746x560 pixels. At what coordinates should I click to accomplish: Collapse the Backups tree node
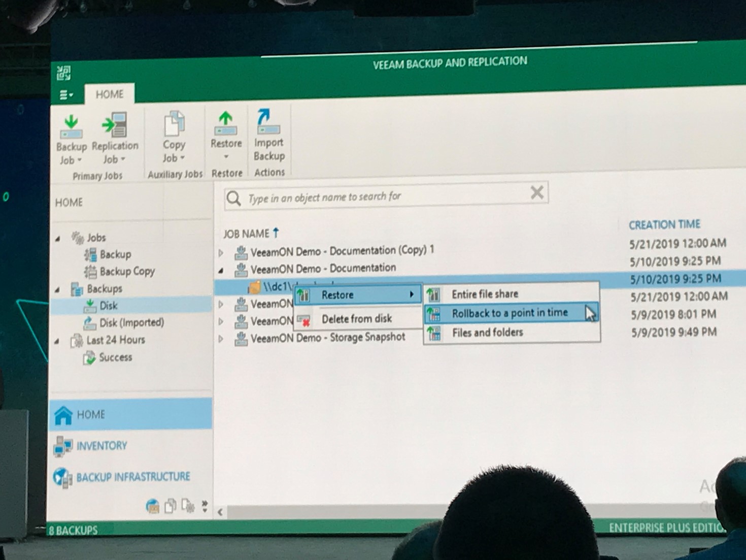click(58, 290)
